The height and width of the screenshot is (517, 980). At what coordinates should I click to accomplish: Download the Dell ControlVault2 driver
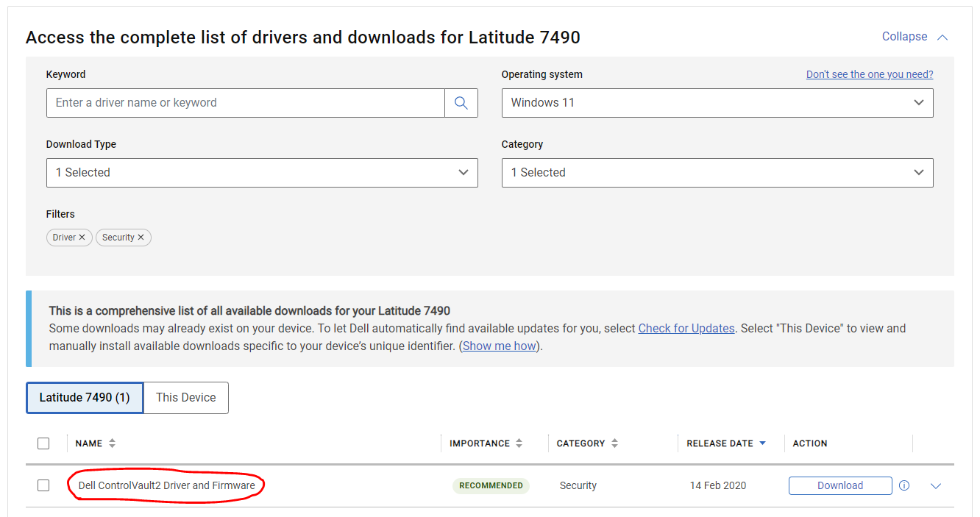[840, 485]
